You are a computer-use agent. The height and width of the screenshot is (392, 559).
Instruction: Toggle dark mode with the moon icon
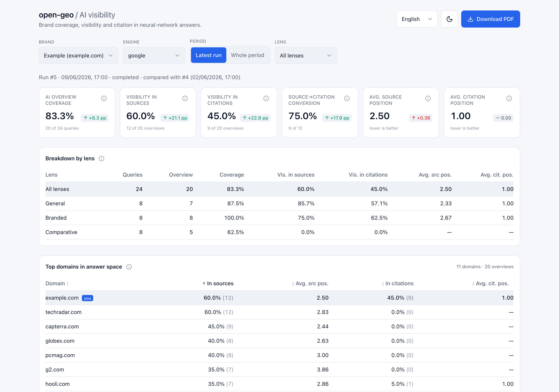[x=449, y=19]
